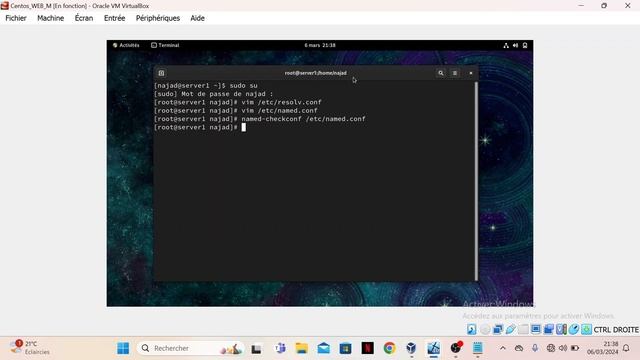The width and height of the screenshot is (640, 360).
Task: Click the running VM taskbar icon
Action: (x=433, y=348)
